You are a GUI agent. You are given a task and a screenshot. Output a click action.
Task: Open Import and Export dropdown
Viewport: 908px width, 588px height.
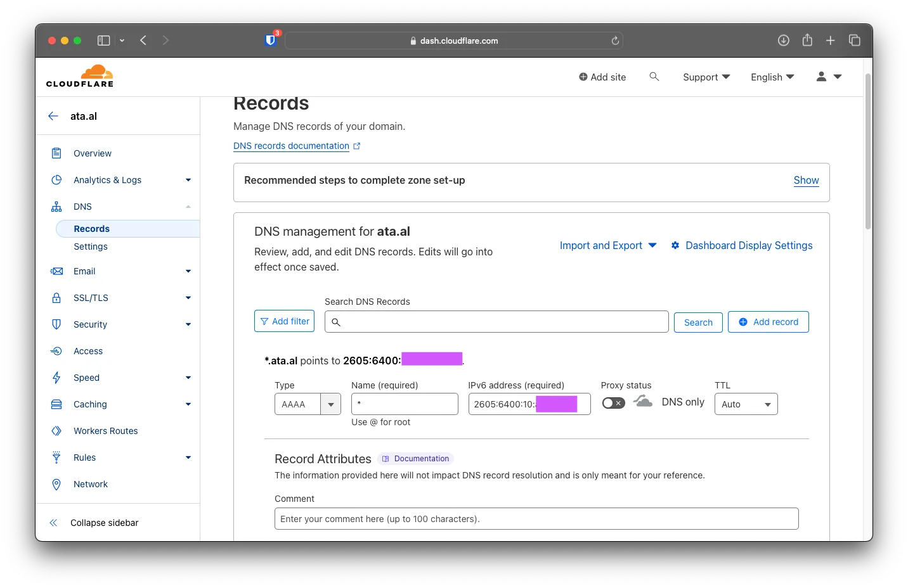(x=608, y=245)
